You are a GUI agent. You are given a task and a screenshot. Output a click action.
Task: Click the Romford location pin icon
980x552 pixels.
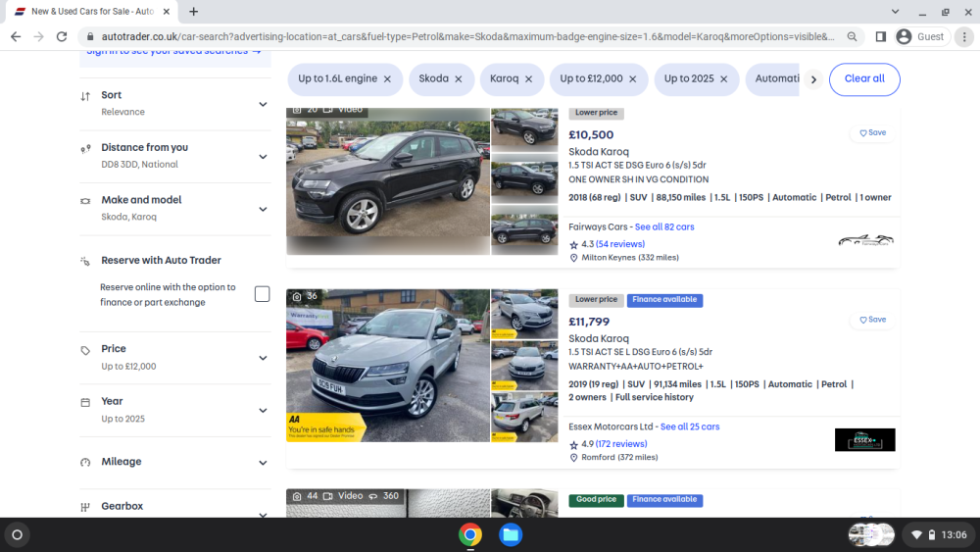573,458
